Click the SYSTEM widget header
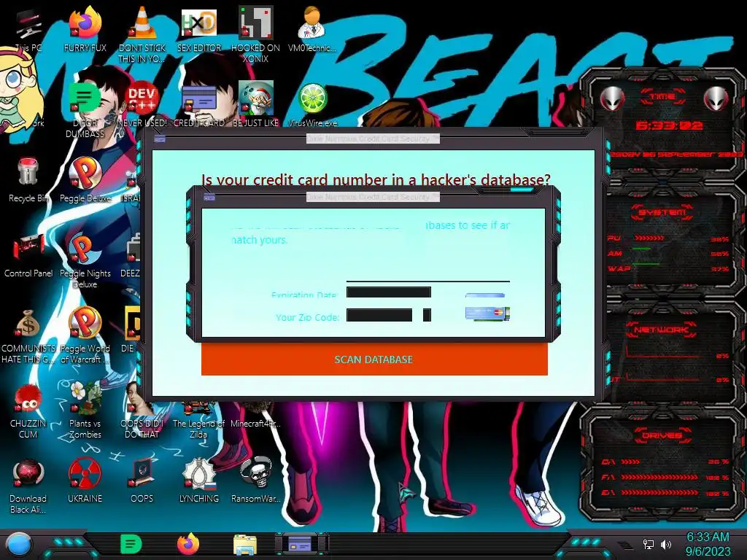The width and height of the screenshot is (747, 560). (x=662, y=212)
